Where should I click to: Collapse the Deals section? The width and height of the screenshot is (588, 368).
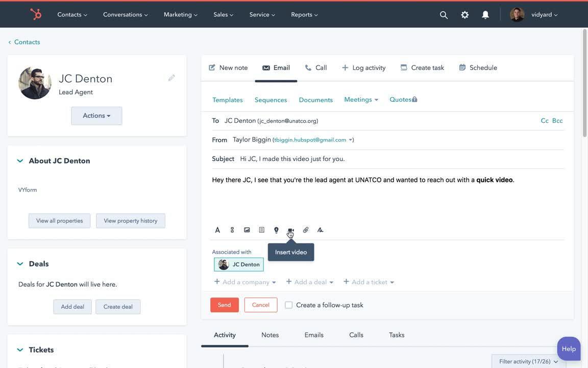tap(20, 264)
